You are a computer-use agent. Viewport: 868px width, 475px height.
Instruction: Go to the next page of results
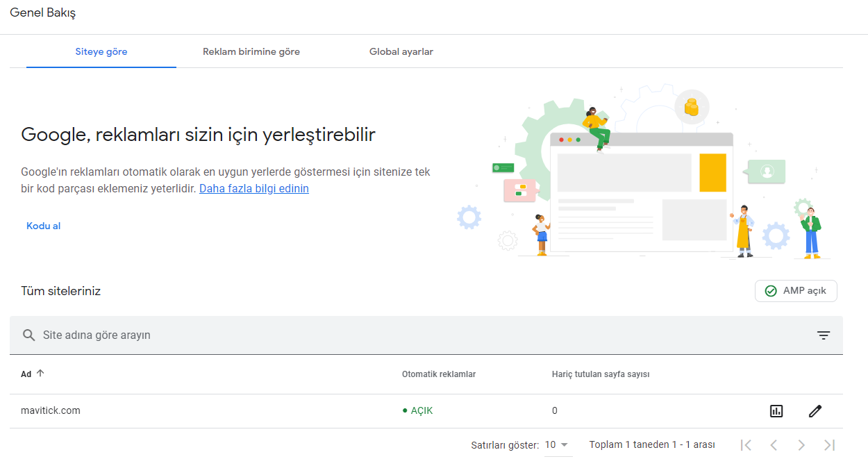pos(801,445)
